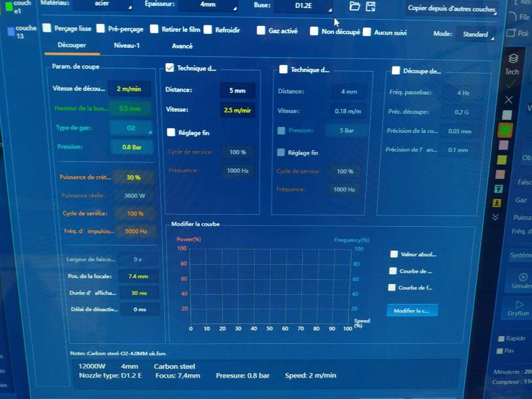532x399 pixels.
Task: Toggle the Gaz activé checkbox
Action: point(259,30)
